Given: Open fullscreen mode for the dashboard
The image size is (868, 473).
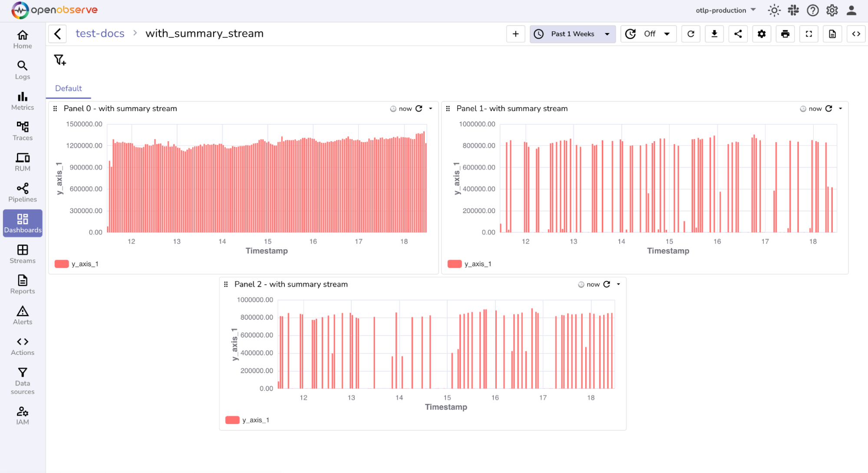Looking at the screenshot, I should click(x=808, y=33).
